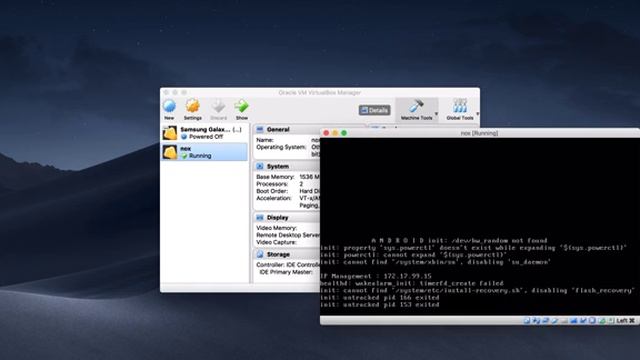
Task: Click the 'Remote Desktop Server' label
Action: [288, 235]
